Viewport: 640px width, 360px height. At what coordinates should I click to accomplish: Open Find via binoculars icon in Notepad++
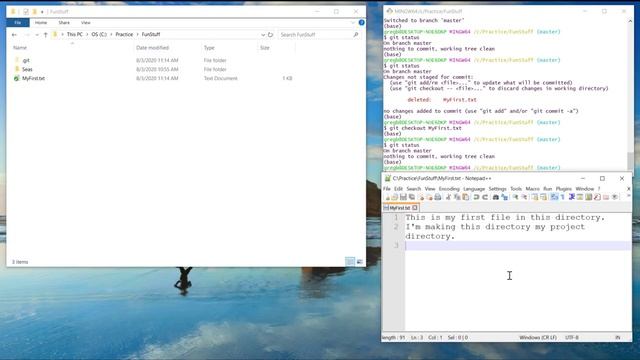(496, 197)
